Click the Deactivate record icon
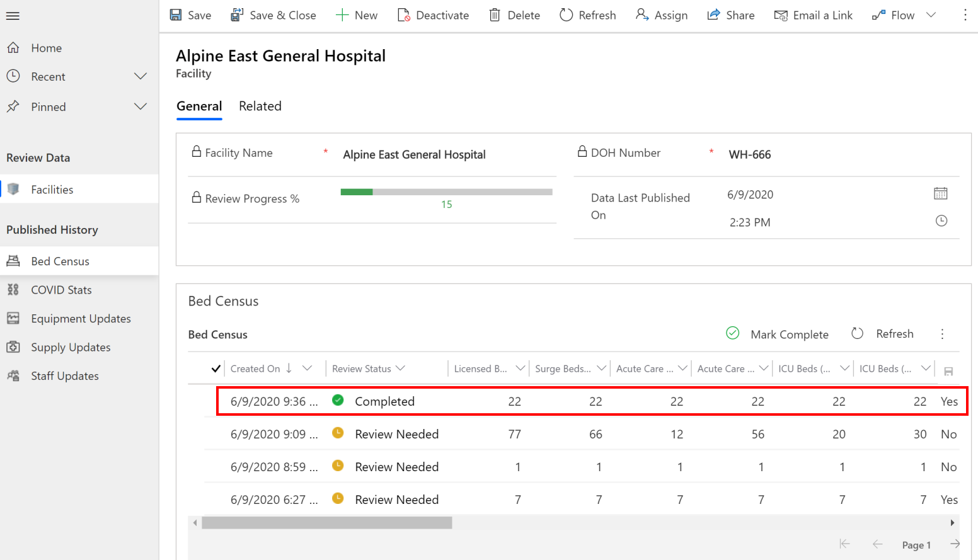 click(404, 15)
